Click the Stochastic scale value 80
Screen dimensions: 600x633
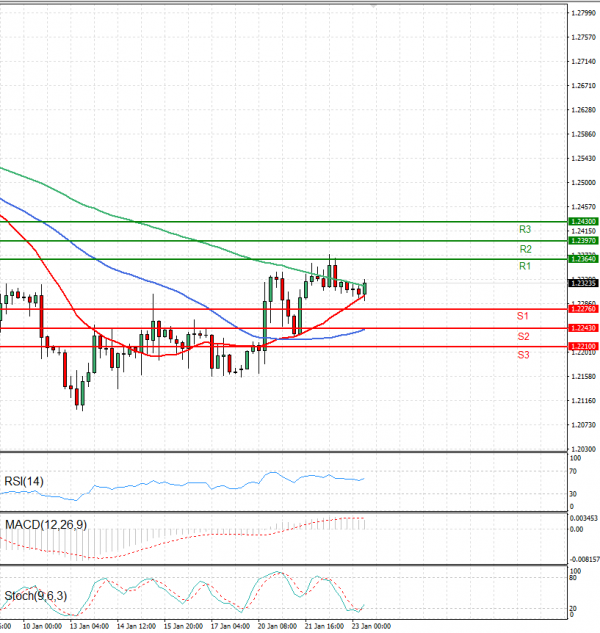(x=573, y=578)
